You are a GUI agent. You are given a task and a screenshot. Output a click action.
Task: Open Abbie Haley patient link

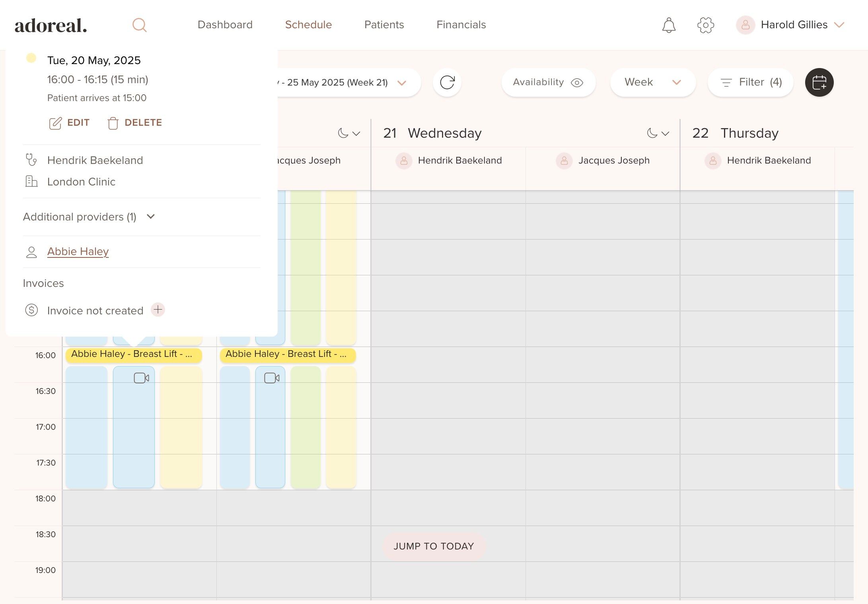click(x=78, y=251)
